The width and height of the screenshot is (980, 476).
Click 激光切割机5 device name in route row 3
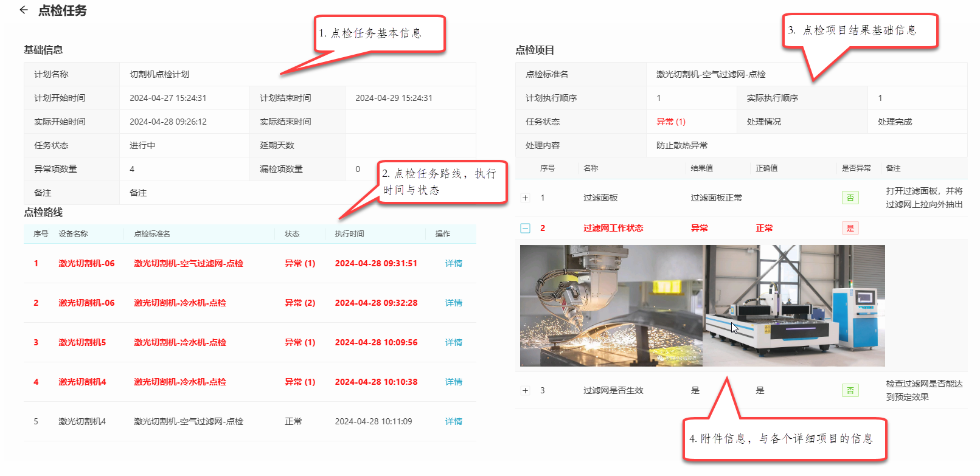coord(82,342)
